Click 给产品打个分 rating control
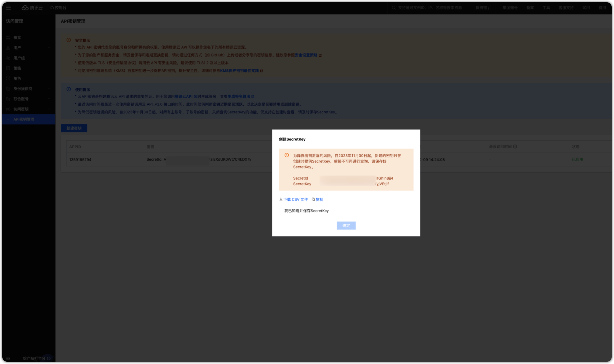The height and width of the screenshot is (364, 614). pos(34,358)
